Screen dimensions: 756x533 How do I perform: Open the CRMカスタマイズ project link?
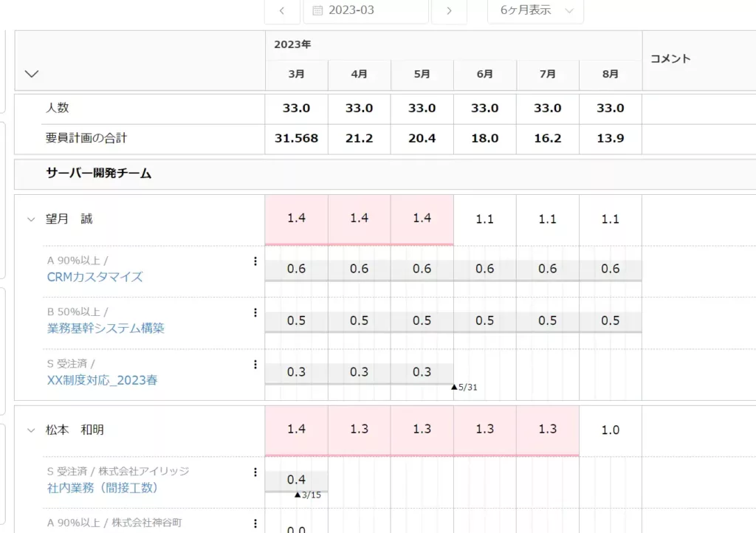[x=95, y=277]
